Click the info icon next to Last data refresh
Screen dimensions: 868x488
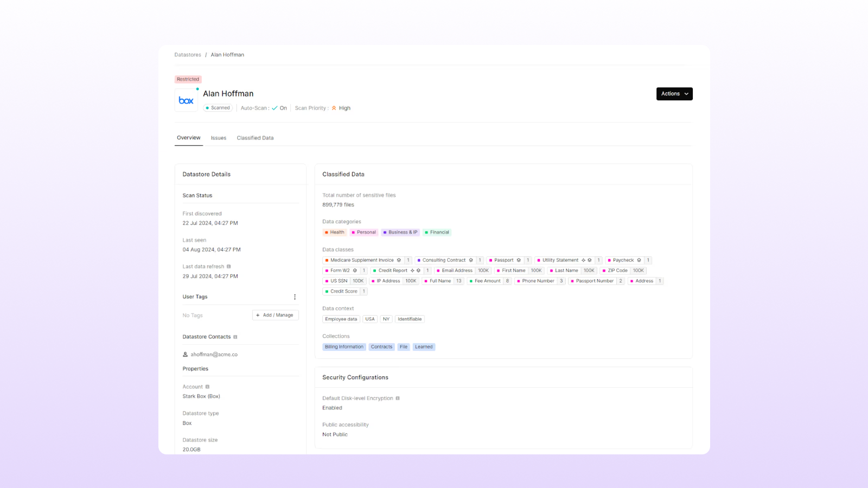coord(229,266)
